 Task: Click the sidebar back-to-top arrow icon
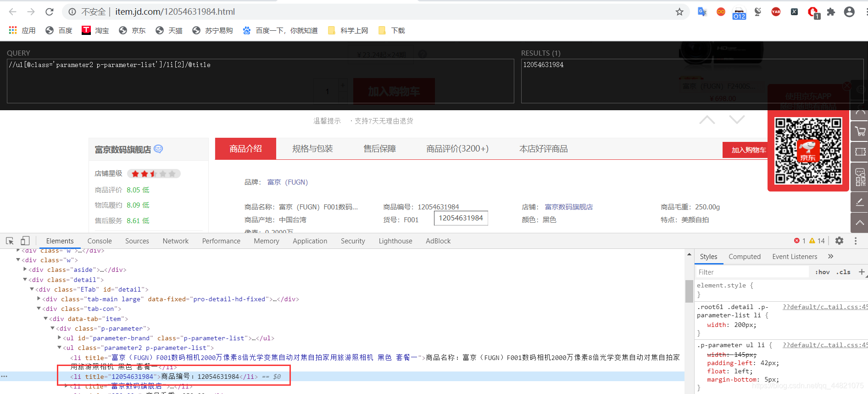860,223
